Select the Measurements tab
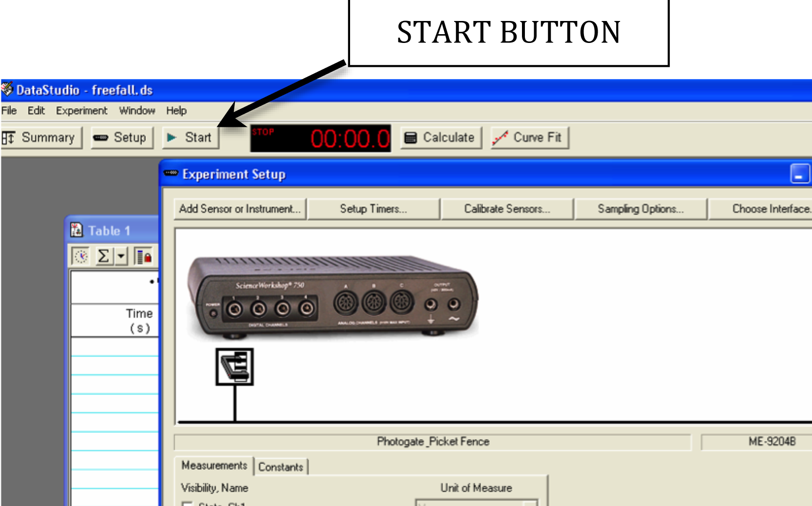Image resolution: width=812 pixels, height=506 pixels. [214, 466]
